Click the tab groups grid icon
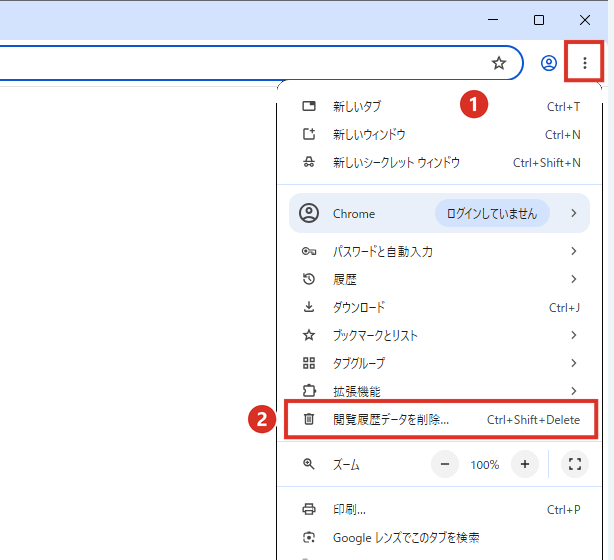The image size is (614, 560). pyautogui.click(x=309, y=363)
